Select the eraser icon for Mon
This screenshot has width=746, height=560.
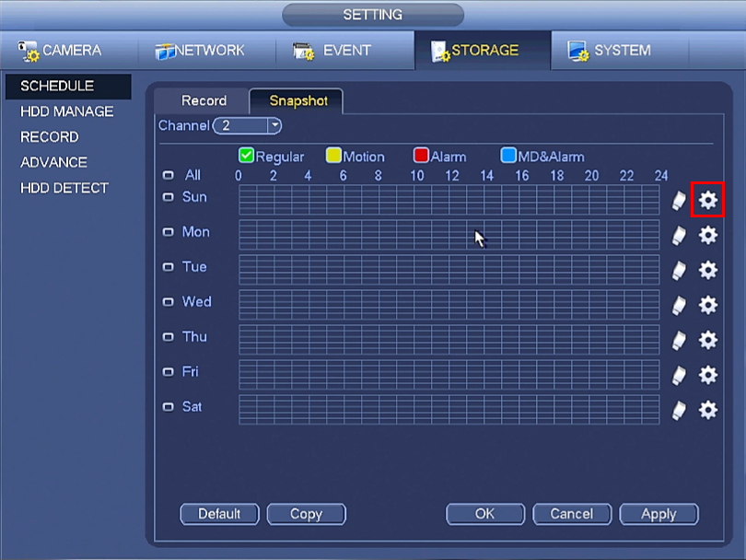tap(679, 236)
